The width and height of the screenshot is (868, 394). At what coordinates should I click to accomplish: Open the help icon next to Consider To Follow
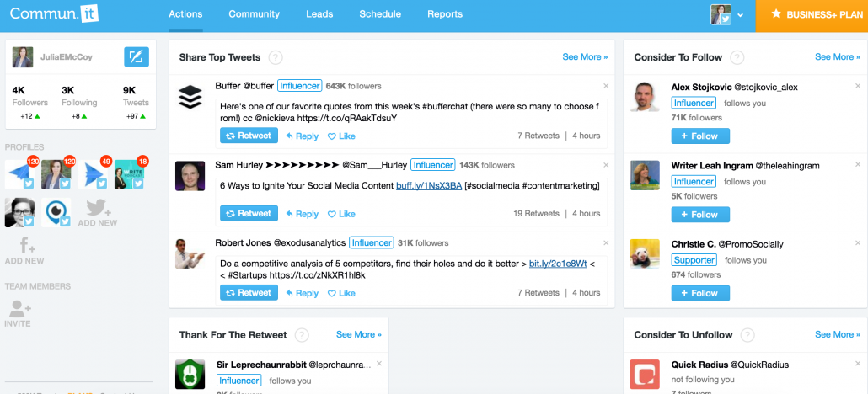coord(737,57)
